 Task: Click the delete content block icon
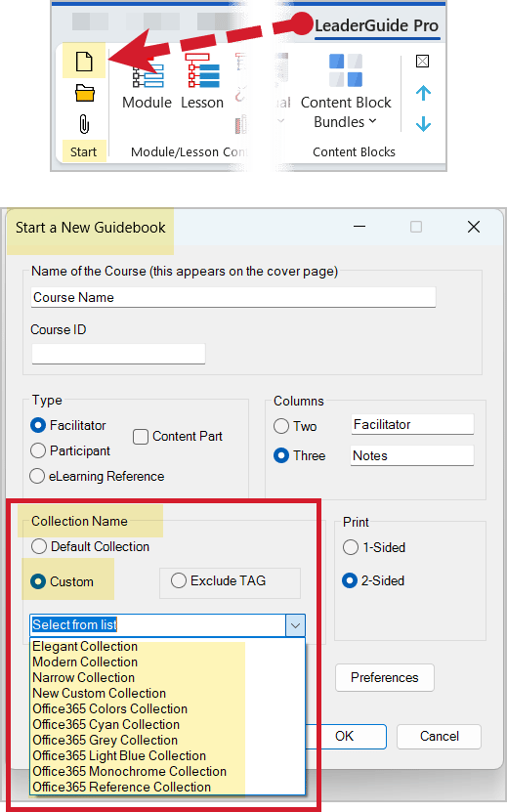click(423, 62)
